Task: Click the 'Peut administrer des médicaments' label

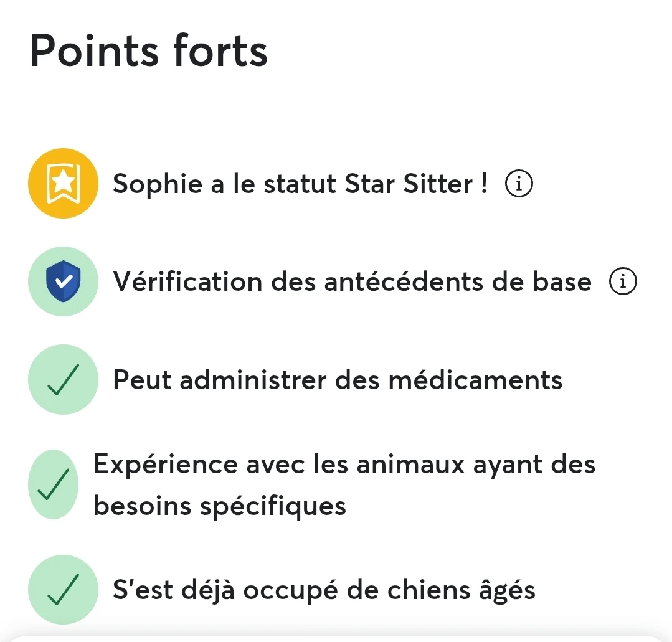Action: 338,380
